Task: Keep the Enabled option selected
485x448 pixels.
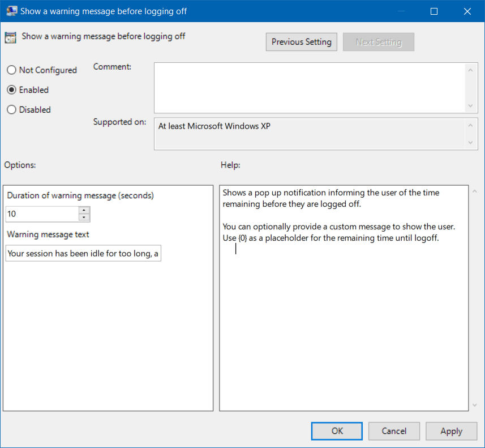Action: click(11, 89)
